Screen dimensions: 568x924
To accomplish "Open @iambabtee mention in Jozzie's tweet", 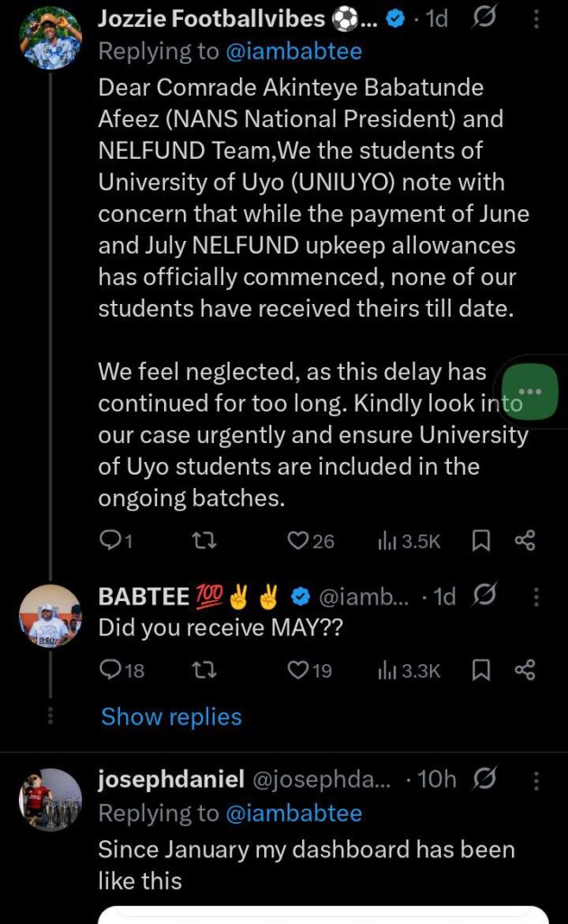I will point(294,51).
